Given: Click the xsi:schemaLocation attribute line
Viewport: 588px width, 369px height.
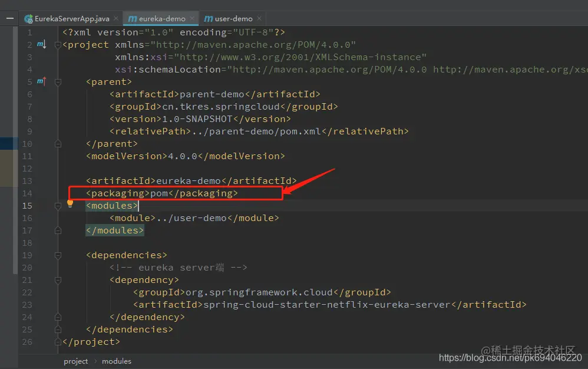Looking at the screenshot, I should (351, 70).
